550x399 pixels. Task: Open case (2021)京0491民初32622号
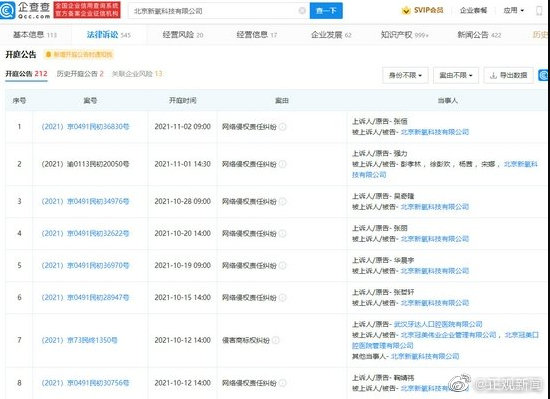(85, 233)
